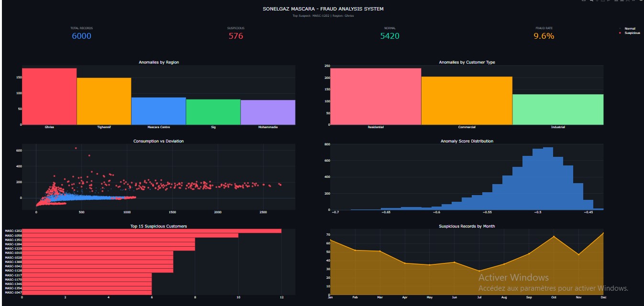Click the Suspicious Records by Month title
The width and height of the screenshot is (644, 306).
[x=467, y=226]
